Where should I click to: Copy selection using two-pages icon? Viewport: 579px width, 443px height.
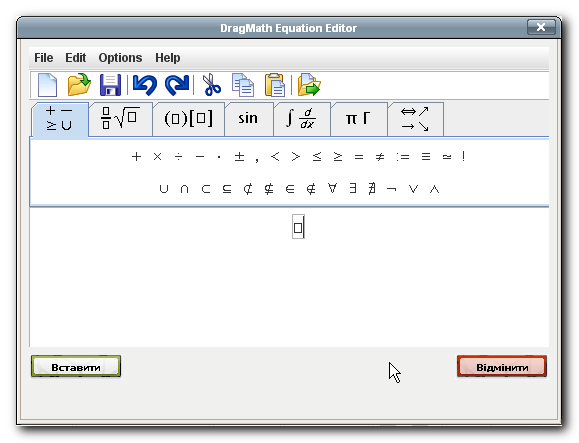pos(243,85)
